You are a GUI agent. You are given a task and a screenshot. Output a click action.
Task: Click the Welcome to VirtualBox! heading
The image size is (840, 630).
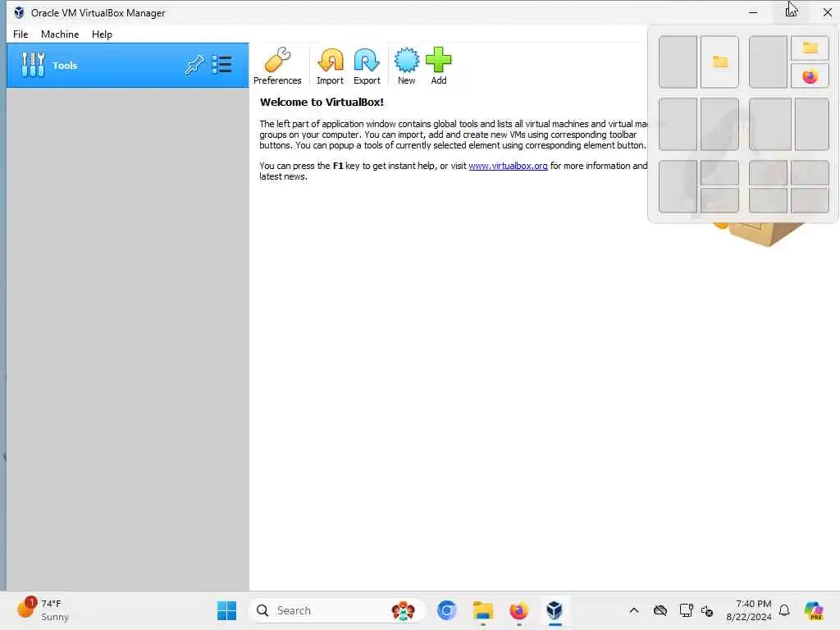click(x=322, y=102)
